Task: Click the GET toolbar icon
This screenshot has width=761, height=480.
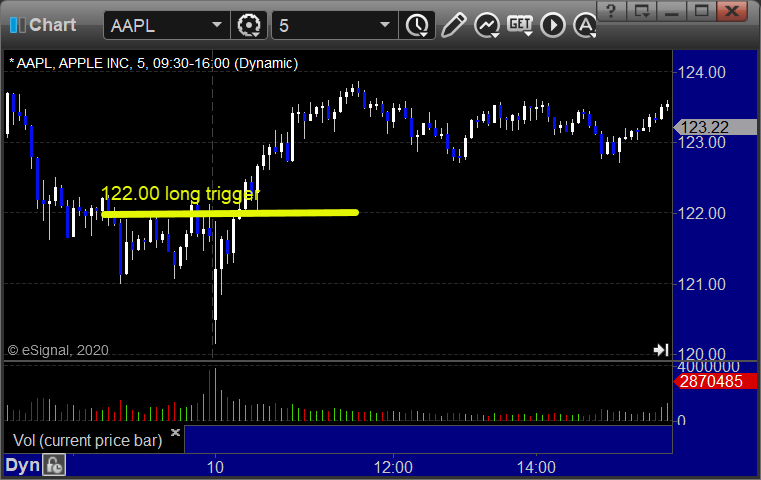Action: [520, 24]
